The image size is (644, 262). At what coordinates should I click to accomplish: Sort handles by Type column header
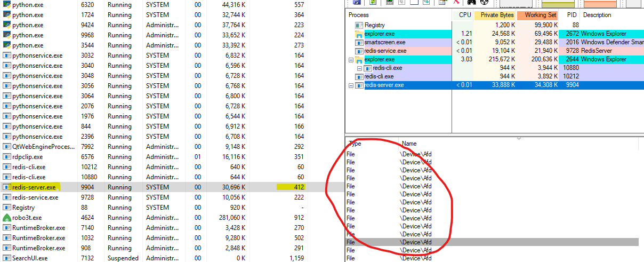coord(372,144)
